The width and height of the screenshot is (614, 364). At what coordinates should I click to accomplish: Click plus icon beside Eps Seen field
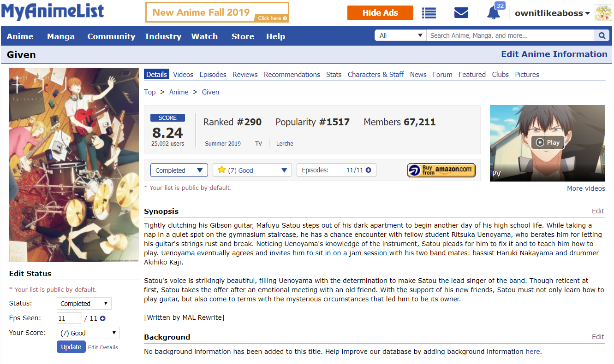102,318
